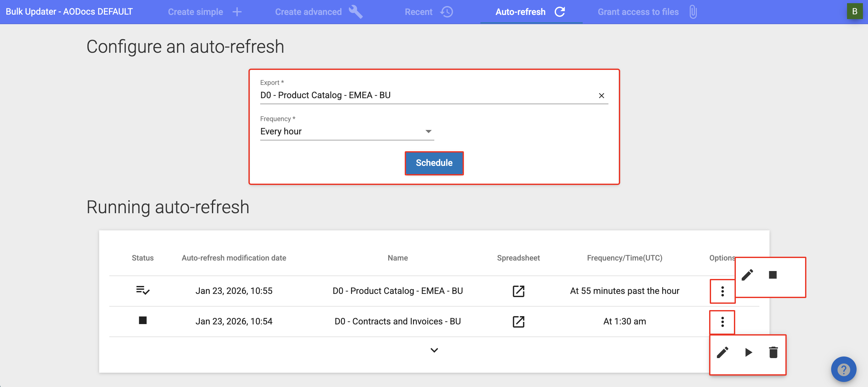The width and height of the screenshot is (868, 387).
Task: Expand the table with the chevron down
Action: (x=434, y=350)
